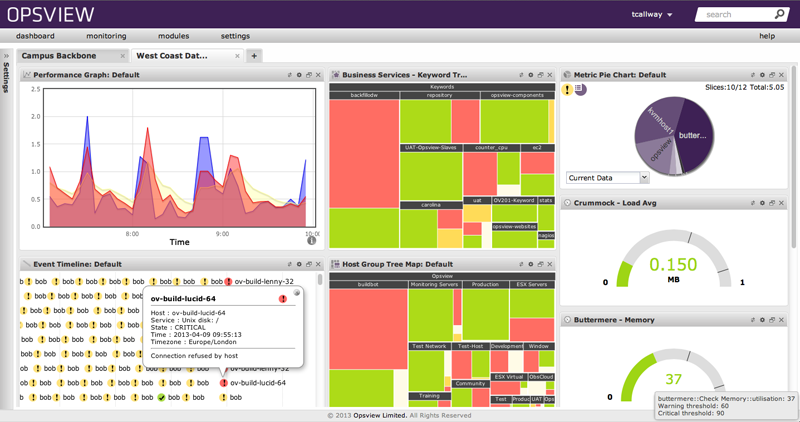Close the West Coast Dat... tab
The width and height of the screenshot is (800, 422).
coord(237,56)
